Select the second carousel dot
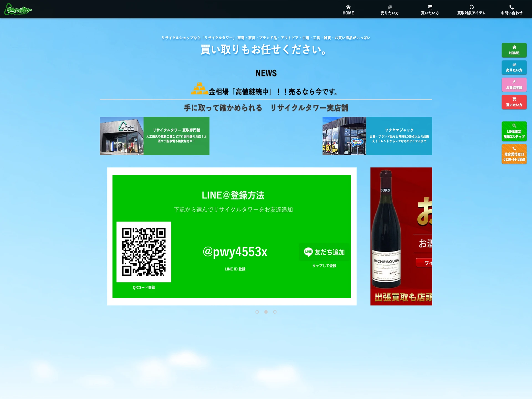This screenshot has width=532, height=399. (266, 312)
